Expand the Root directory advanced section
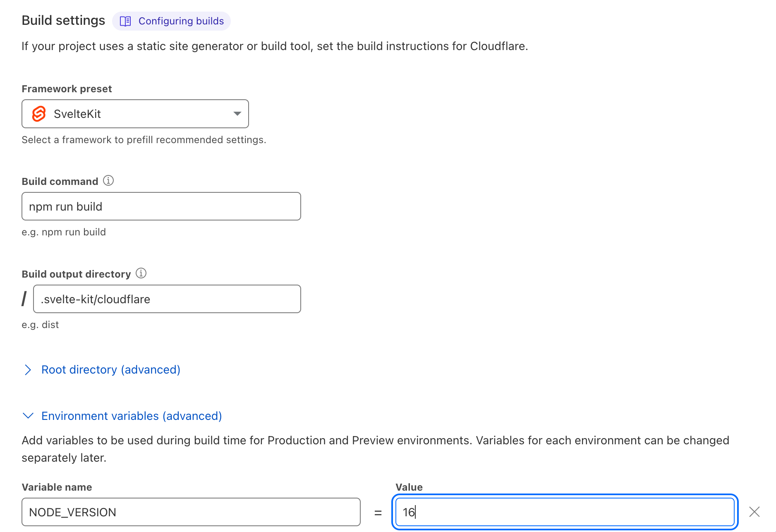776x532 pixels. [110, 370]
